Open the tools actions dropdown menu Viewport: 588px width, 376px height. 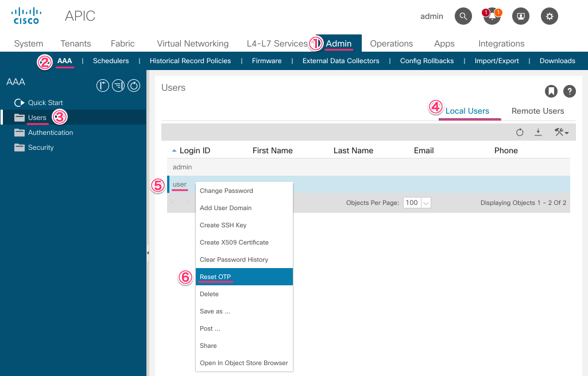tap(562, 133)
